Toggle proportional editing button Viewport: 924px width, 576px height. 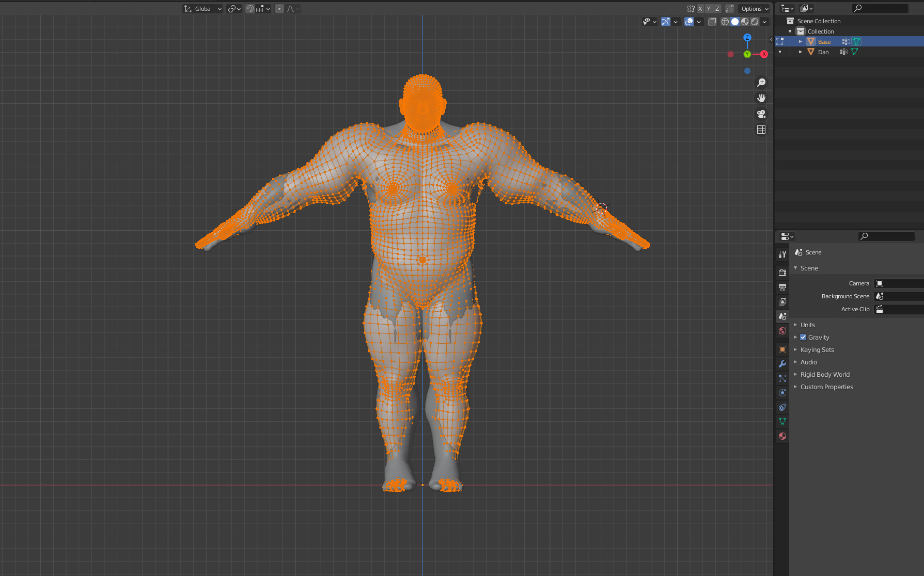click(279, 9)
